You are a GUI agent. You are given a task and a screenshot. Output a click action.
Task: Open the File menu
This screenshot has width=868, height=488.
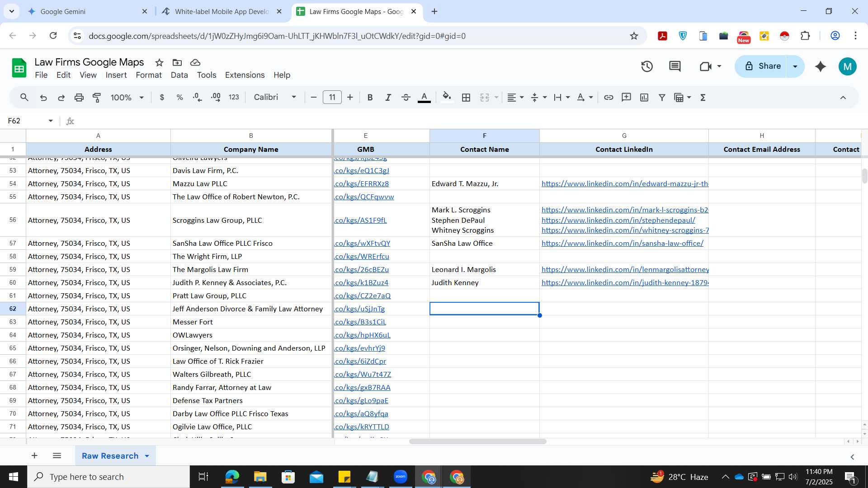[x=41, y=75]
